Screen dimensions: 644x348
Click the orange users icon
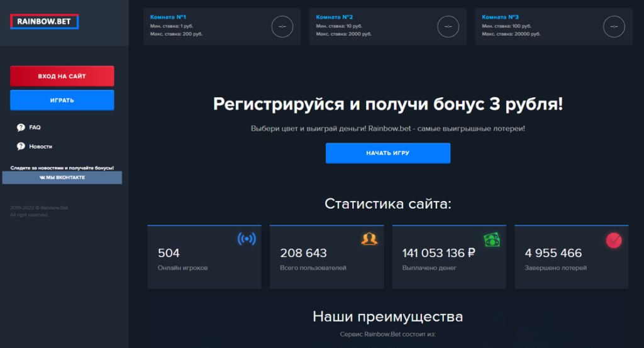click(x=369, y=239)
